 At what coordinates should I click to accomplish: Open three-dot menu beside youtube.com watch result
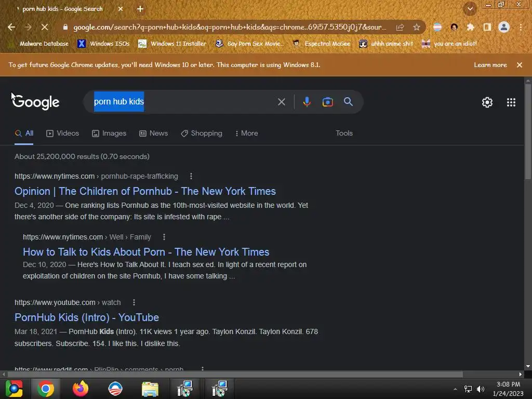(134, 302)
